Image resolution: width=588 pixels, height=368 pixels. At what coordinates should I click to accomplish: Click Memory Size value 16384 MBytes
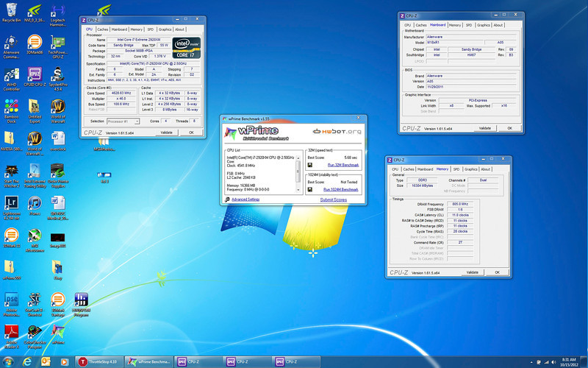point(422,185)
